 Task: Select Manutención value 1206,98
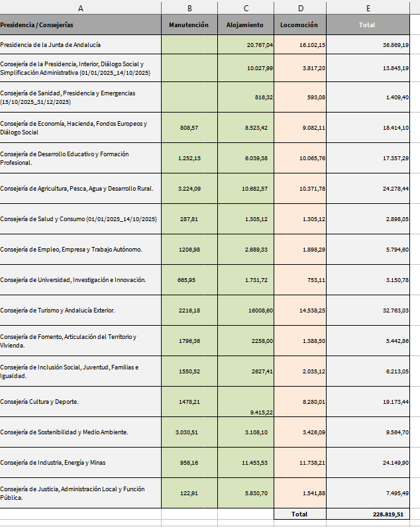pyautogui.click(x=189, y=250)
